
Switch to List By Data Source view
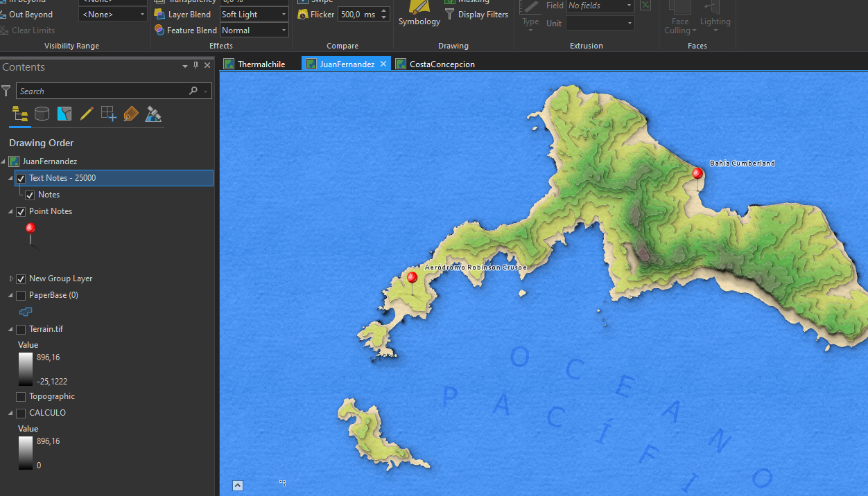[x=42, y=113]
